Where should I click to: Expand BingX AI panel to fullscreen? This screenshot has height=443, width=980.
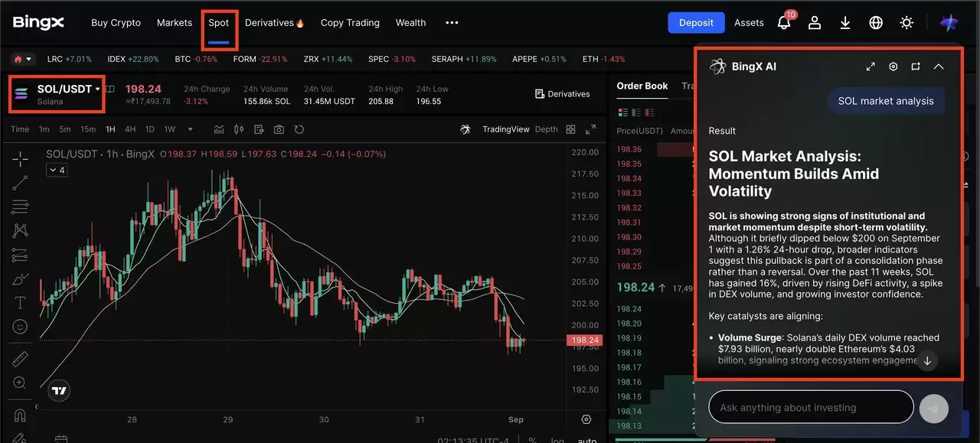pyautogui.click(x=871, y=67)
